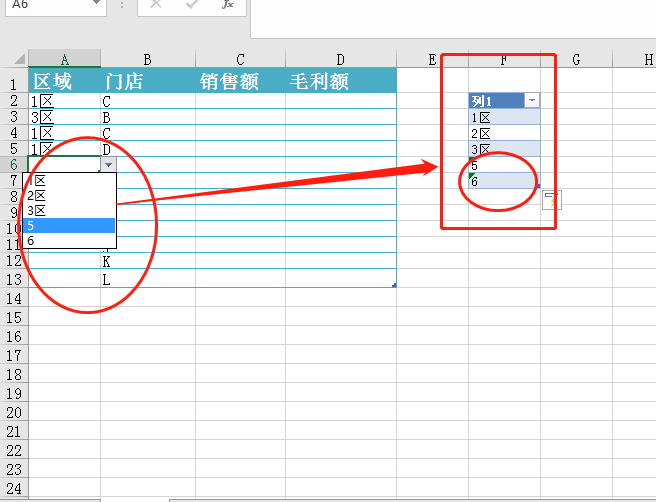The width and height of the screenshot is (656, 502).
Task: Click the confirm checkmark formula bar icon
Action: 192,4
